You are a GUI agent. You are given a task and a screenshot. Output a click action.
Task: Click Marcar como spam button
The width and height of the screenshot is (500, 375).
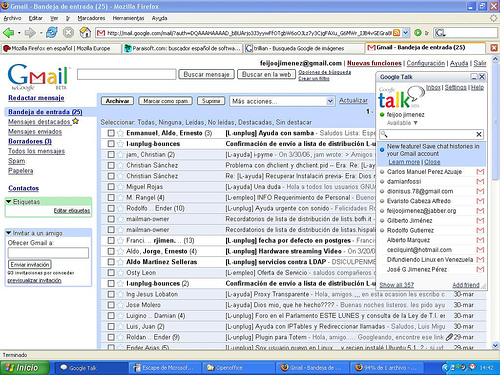tap(166, 101)
